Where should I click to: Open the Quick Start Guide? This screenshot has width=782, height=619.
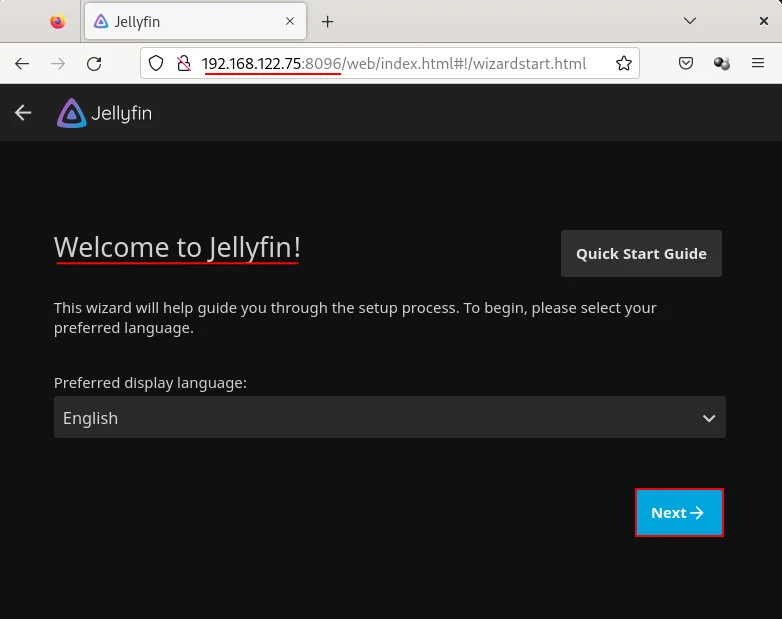641,253
